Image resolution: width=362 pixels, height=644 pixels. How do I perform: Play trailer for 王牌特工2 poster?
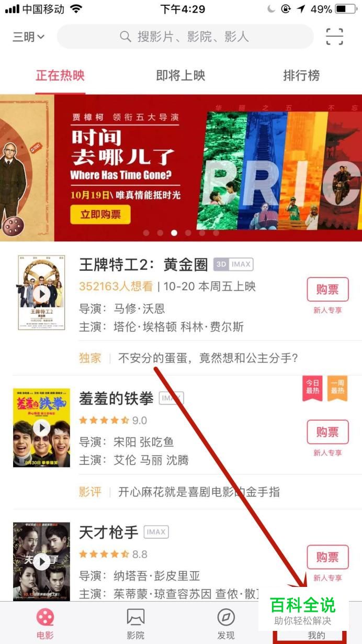(42, 293)
